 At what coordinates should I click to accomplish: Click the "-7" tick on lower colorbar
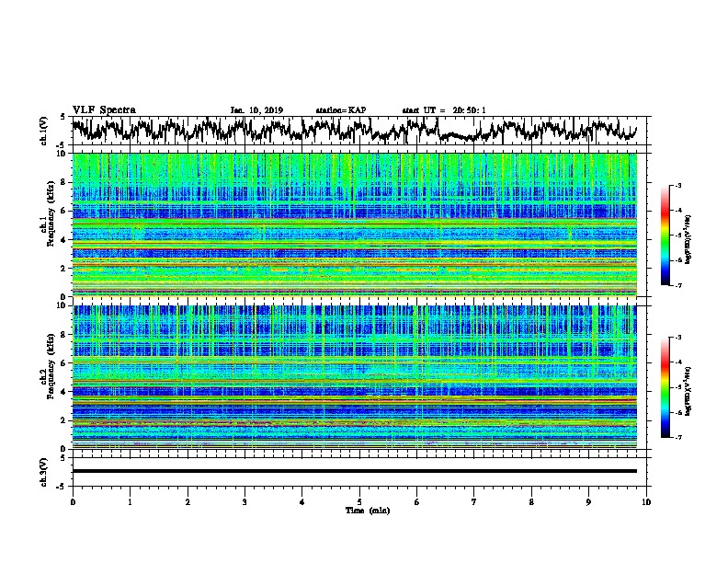678,437
